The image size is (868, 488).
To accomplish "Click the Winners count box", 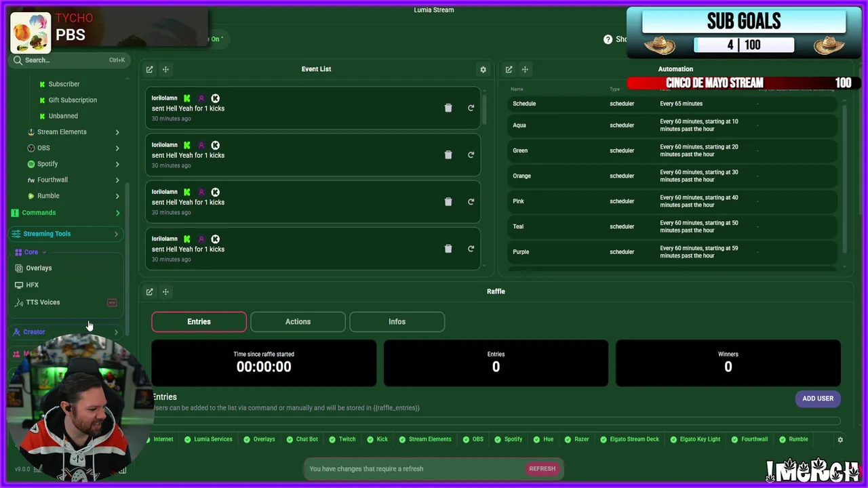I will click(x=728, y=363).
